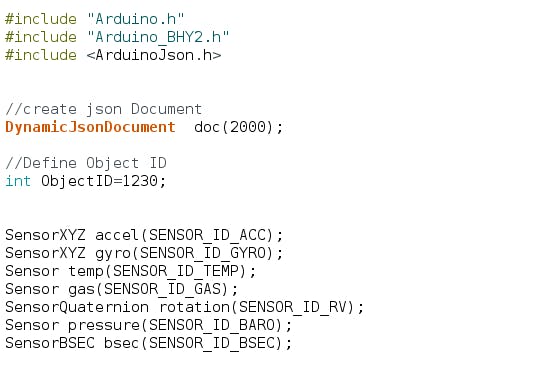Image resolution: width=534 pixels, height=385 pixels.
Task: Click the pressure(SENSOR_ID_BARO) line
Action: click(x=148, y=325)
